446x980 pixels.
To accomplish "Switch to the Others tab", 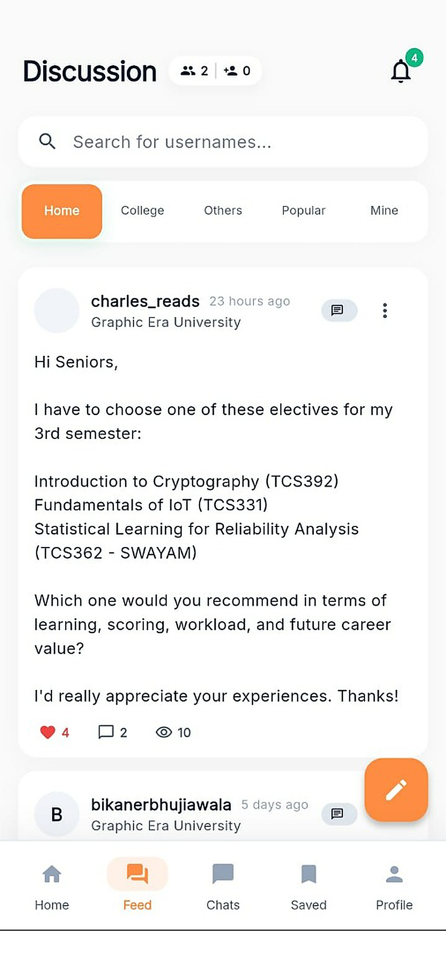I will 223,210.
